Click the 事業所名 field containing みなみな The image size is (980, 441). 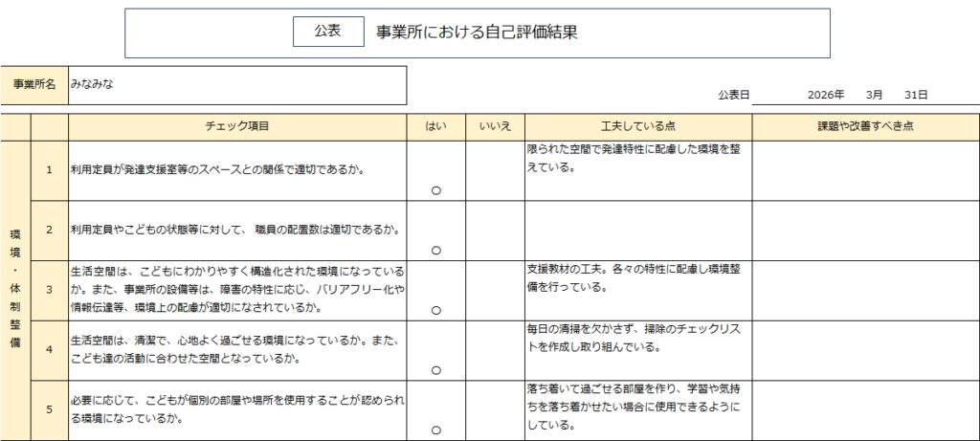pyautogui.click(x=237, y=84)
